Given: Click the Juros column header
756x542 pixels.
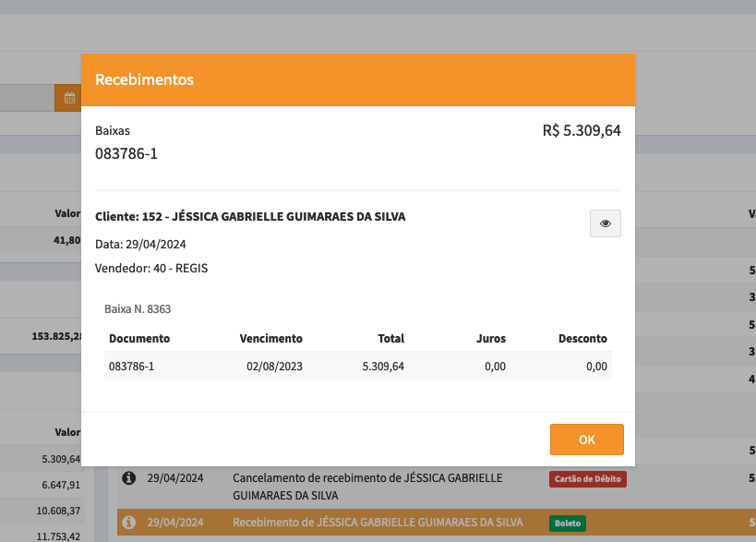Looking at the screenshot, I should coord(490,339).
